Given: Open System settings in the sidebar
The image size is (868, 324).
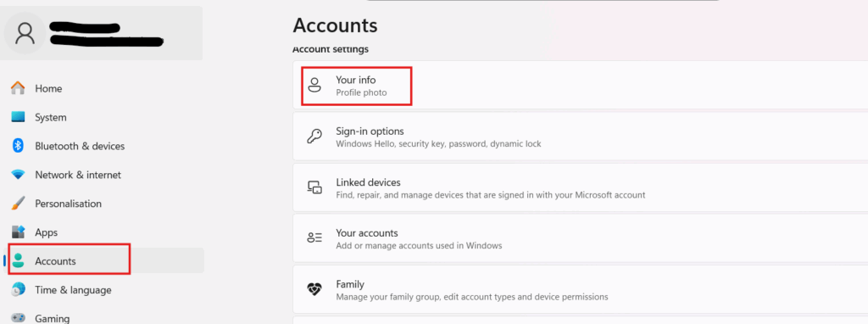Looking at the screenshot, I should (50, 117).
